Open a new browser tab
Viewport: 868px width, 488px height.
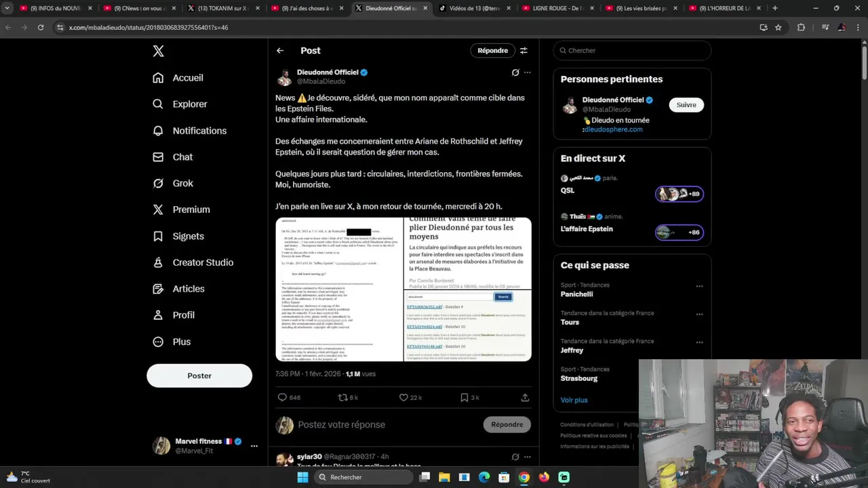[774, 8]
